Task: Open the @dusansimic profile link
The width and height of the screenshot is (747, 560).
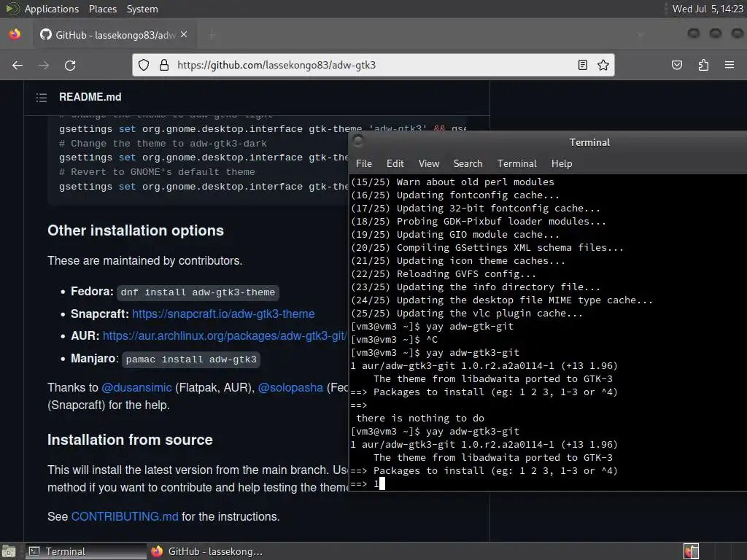Action: (136, 388)
